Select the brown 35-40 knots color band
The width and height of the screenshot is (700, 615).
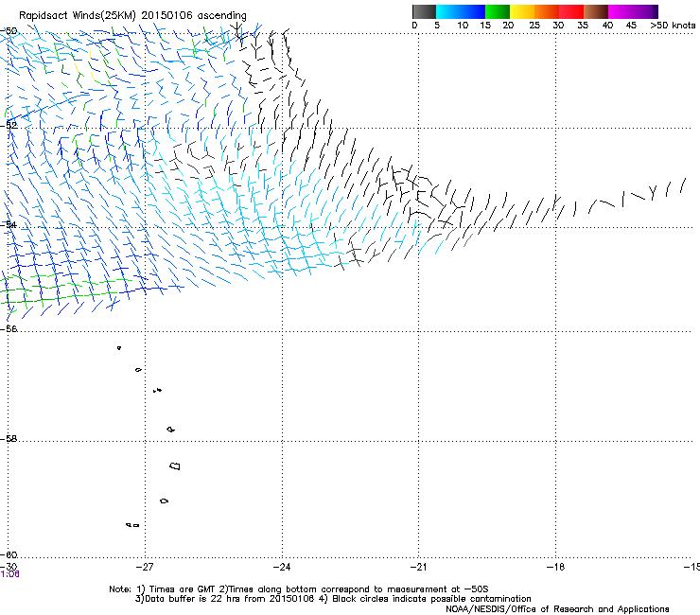(x=596, y=11)
